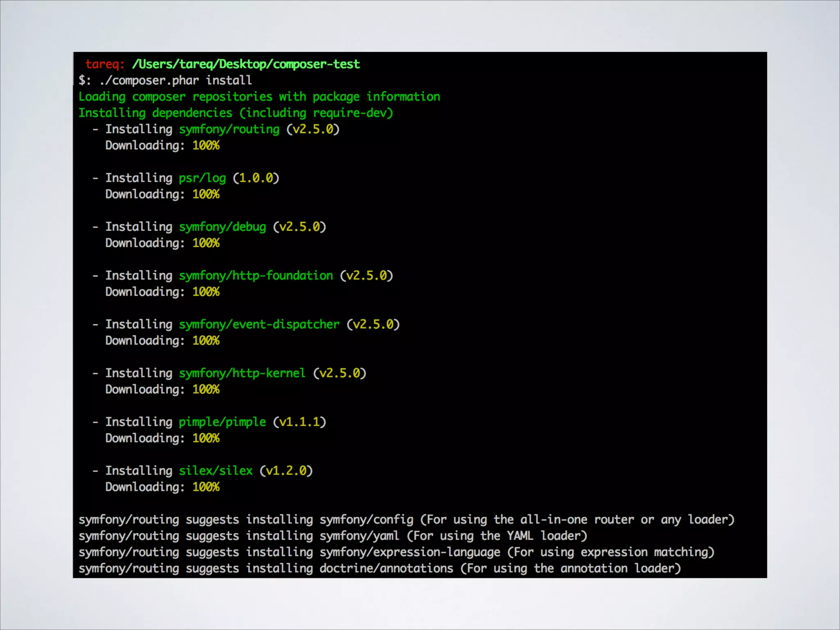Image resolution: width=840 pixels, height=630 pixels.
Task: Click the symfony/debug package name
Action: tap(222, 227)
